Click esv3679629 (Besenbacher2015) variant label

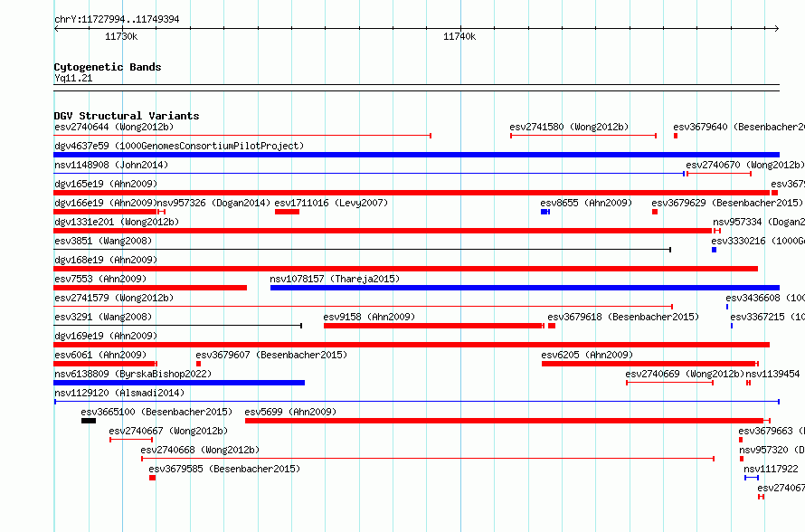pyautogui.click(x=727, y=203)
